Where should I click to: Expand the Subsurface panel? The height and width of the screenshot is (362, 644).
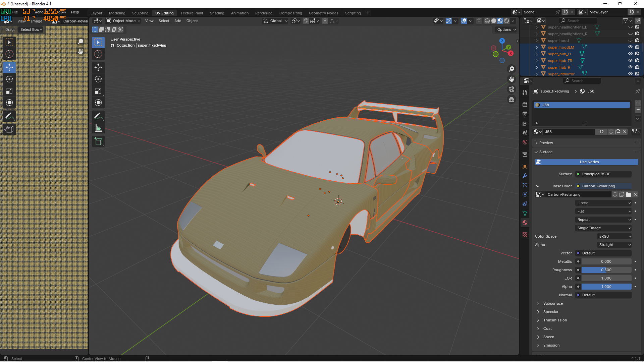coord(553,303)
